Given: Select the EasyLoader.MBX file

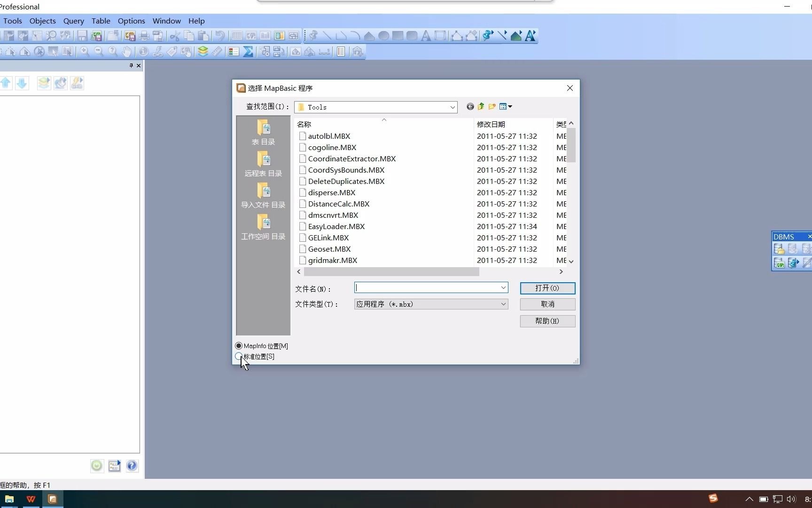Looking at the screenshot, I should pos(336,226).
